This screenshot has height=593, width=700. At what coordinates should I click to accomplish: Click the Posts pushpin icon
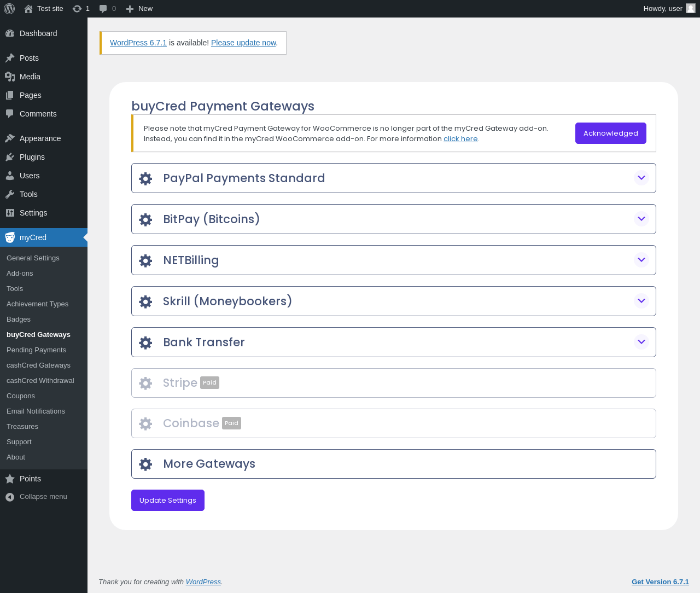[x=10, y=58]
